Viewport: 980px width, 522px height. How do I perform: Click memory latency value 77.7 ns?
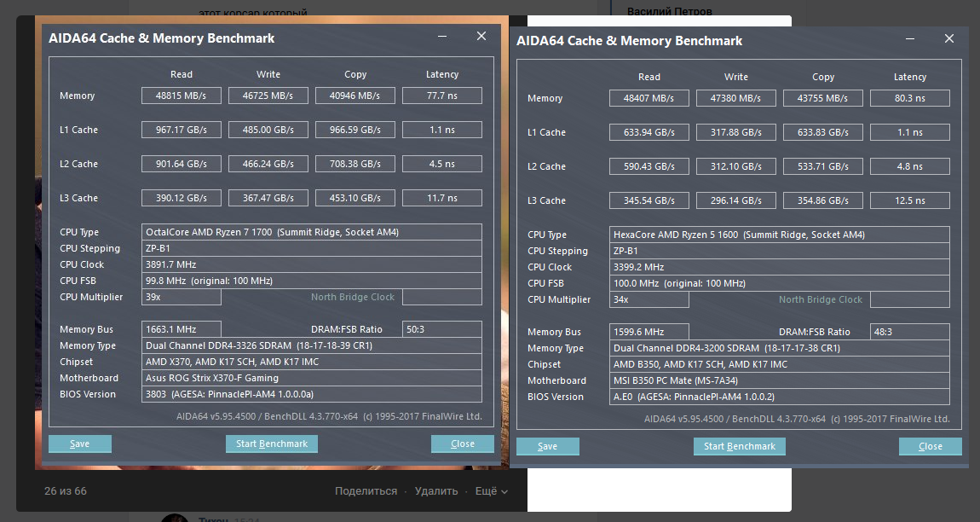(442, 96)
